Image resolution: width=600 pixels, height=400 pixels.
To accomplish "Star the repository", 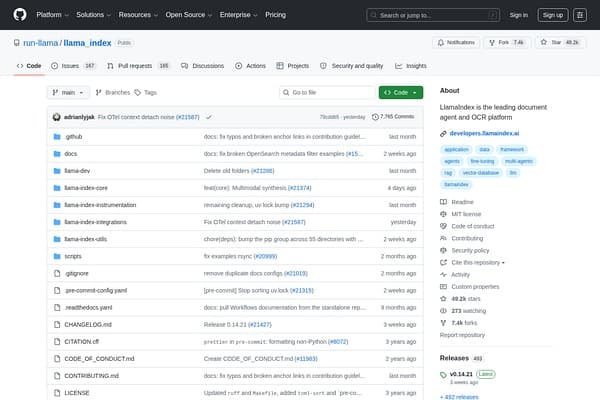I will tap(560, 42).
